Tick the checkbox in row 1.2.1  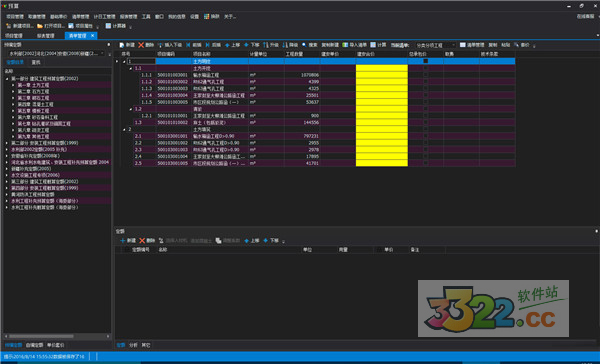(x=426, y=116)
